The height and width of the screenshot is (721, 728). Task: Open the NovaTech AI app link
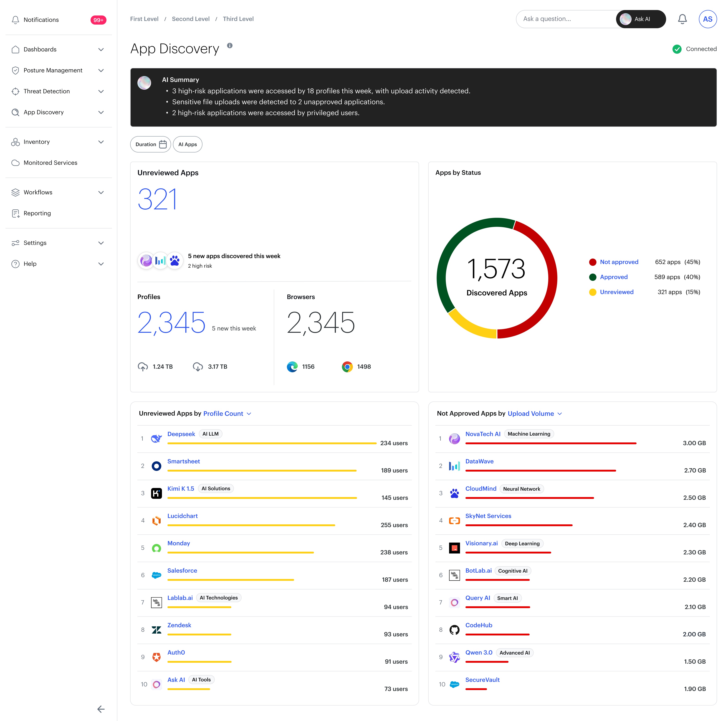(x=483, y=434)
